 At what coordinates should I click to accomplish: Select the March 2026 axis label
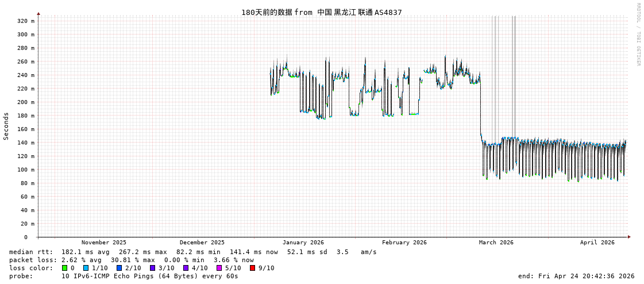coord(496,243)
